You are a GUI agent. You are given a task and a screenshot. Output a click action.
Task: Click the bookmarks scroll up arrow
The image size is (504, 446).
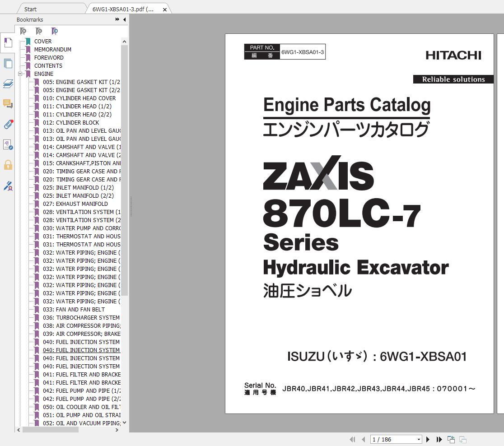(124, 42)
